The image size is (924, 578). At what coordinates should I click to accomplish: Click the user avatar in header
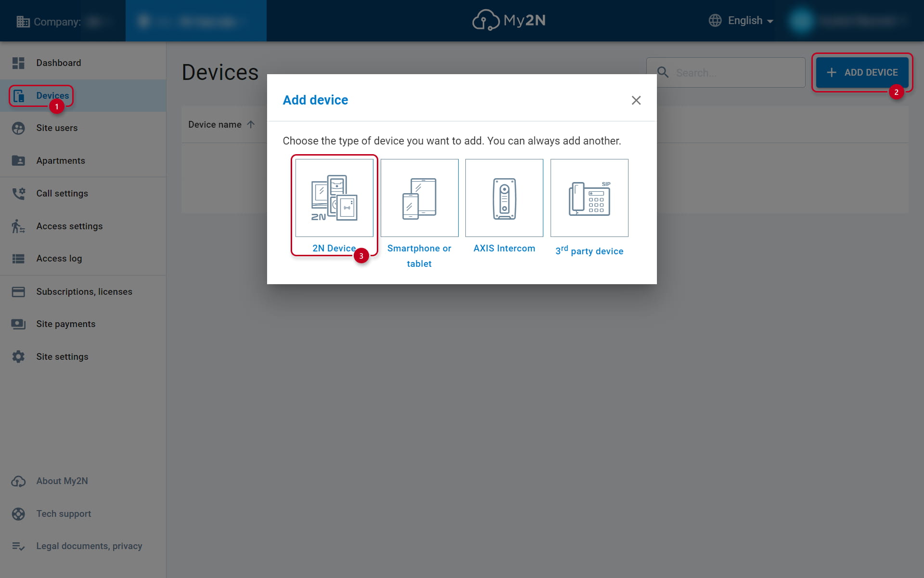tap(802, 21)
